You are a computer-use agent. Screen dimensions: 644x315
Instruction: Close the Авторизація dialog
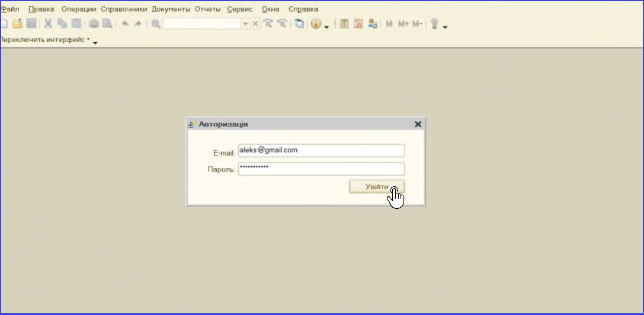(x=418, y=124)
